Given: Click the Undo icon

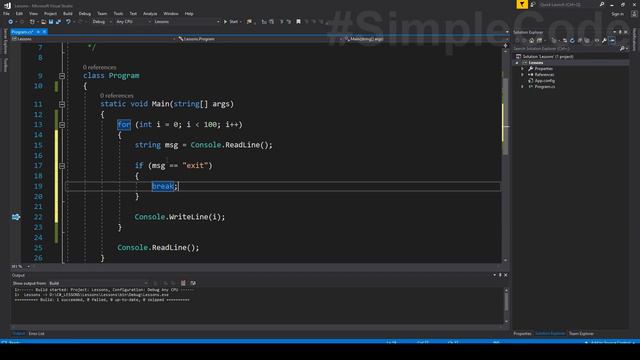Looking at the screenshot, I should coord(68,22).
